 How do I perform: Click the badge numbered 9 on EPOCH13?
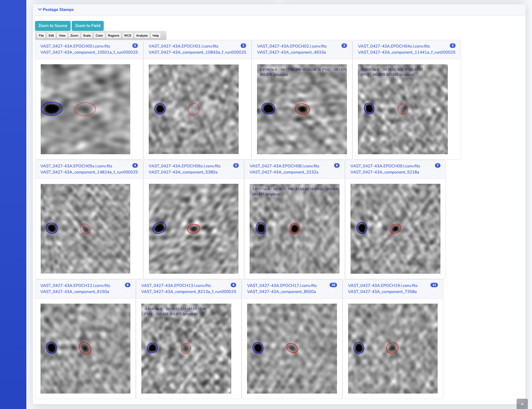click(234, 285)
